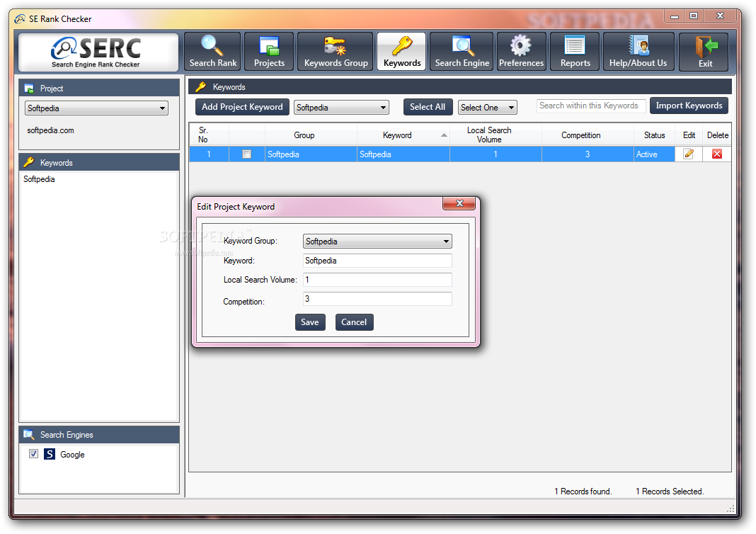Click the Keyword text field in dialog
Image resolution: width=756 pixels, height=534 pixels.
(x=377, y=261)
